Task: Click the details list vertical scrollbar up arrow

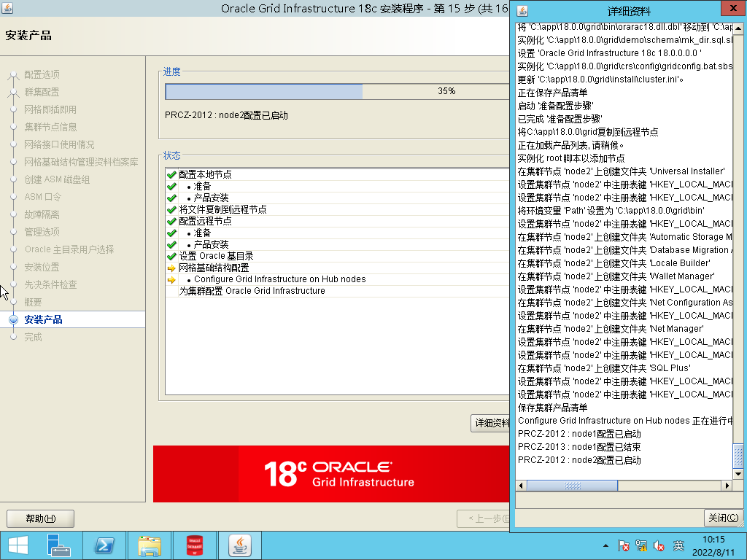Action: point(738,28)
